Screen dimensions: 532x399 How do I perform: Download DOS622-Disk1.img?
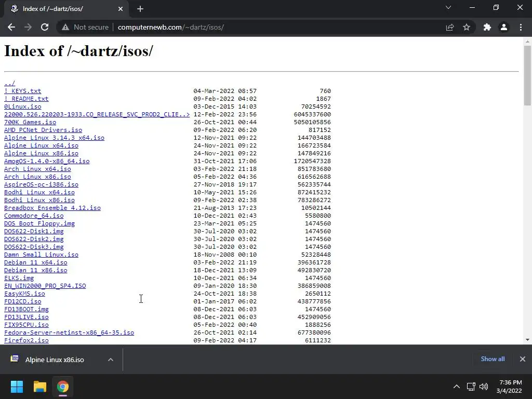point(34,231)
